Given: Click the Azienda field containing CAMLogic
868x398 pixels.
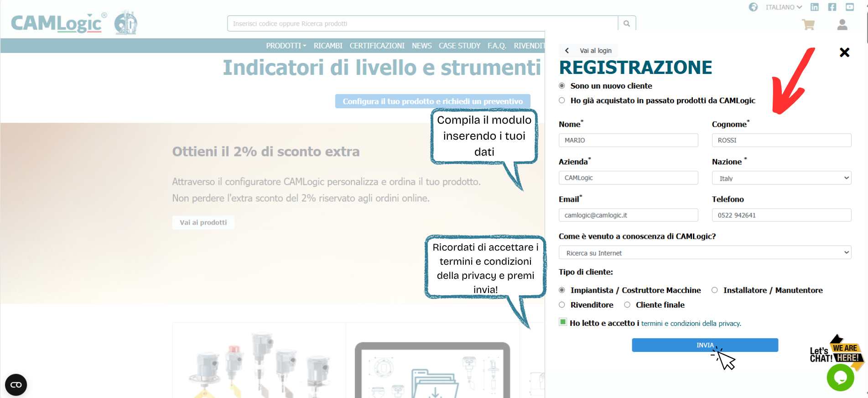Looking at the screenshot, I should (628, 178).
